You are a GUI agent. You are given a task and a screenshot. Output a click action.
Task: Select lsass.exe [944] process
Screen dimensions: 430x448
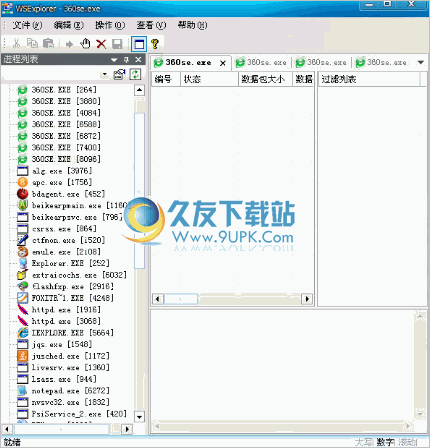[64, 379]
